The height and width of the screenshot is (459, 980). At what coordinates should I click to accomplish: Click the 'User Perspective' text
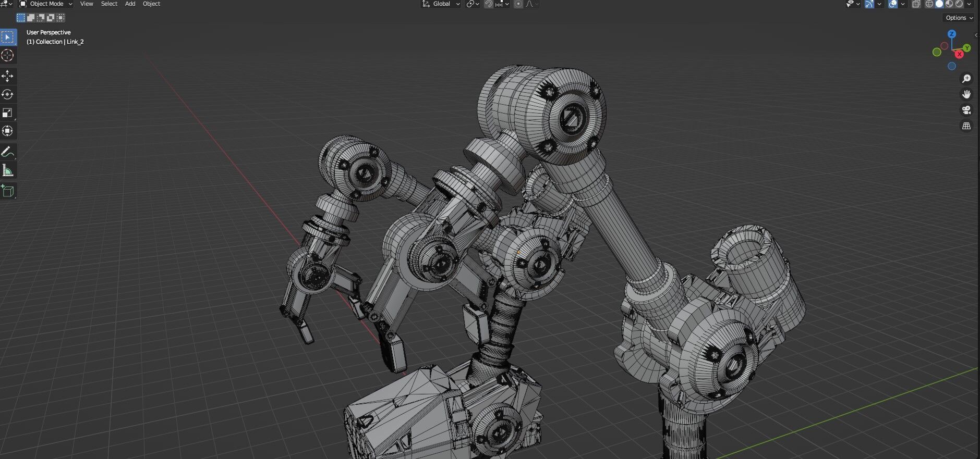tap(49, 32)
